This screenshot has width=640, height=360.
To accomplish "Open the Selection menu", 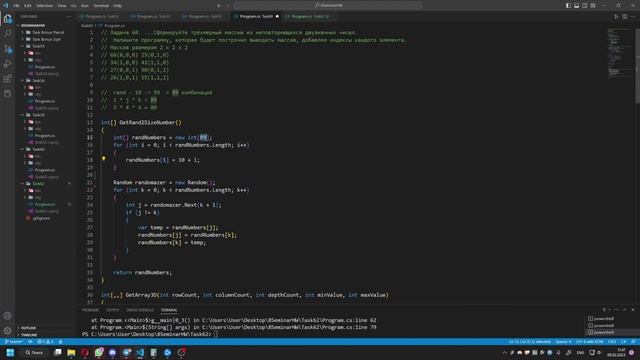I will click(44, 6).
